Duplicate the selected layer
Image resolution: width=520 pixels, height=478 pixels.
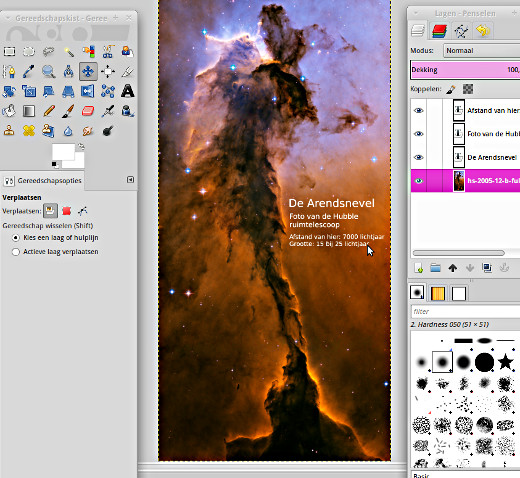pyautogui.click(x=487, y=268)
